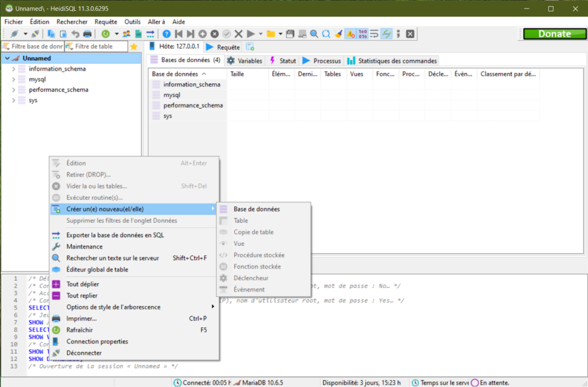Image resolution: width=588 pixels, height=387 pixels.
Task: Open Connection properties from context menu
Action: coord(134,342)
